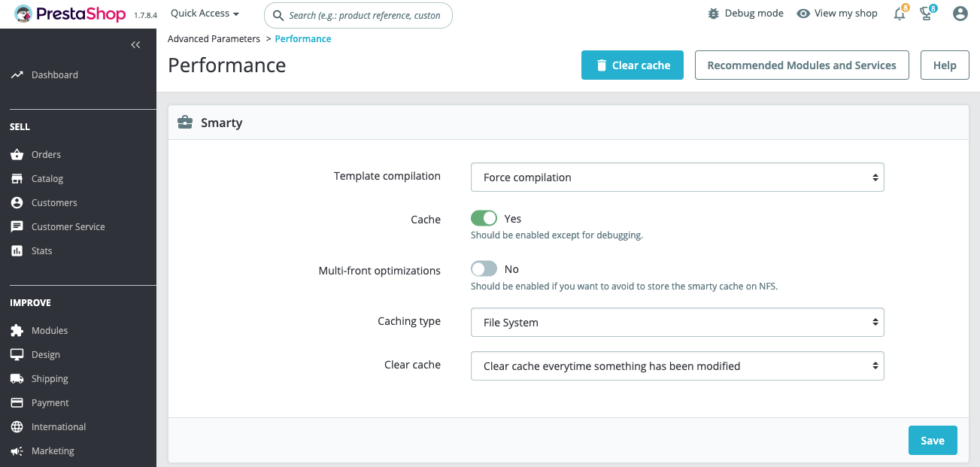Click the Advanced Parameters breadcrumb link

[214, 39]
